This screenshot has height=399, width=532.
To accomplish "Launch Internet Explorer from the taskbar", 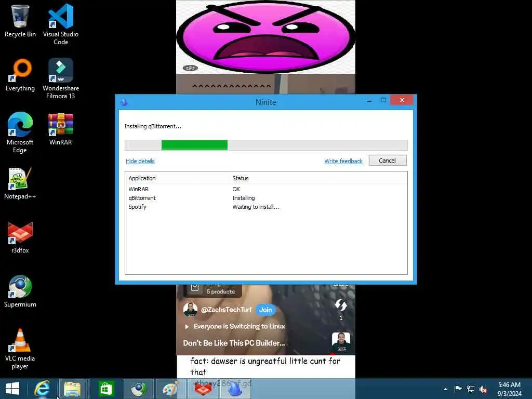I will 42,389.
